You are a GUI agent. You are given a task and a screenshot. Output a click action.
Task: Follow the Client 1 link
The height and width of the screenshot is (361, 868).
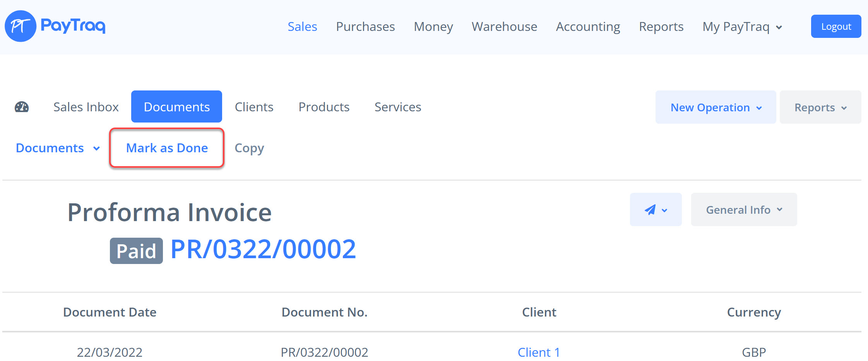[x=539, y=352]
